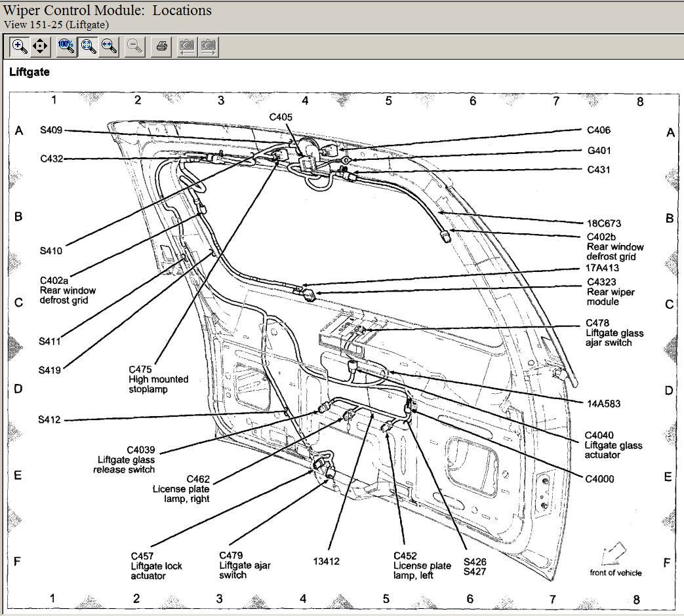Activate the pan/move arrows tool
The width and height of the screenshot is (684, 616).
pos(40,47)
